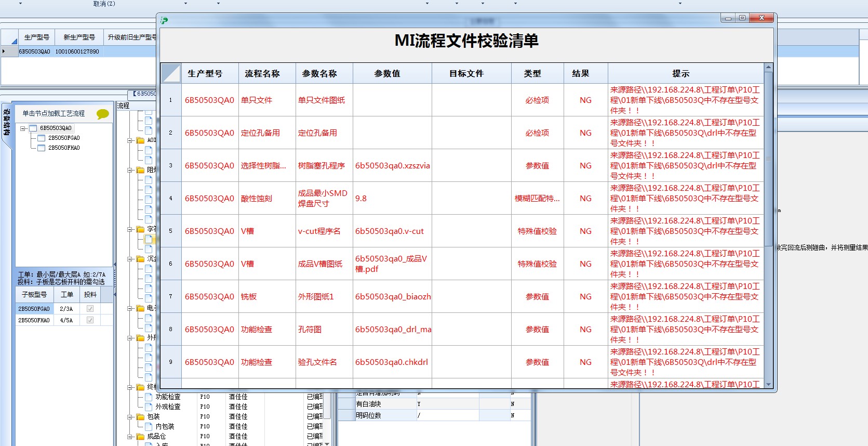Click the select-all corner cell of checklist grid
The height and width of the screenshot is (446, 868).
171,73
